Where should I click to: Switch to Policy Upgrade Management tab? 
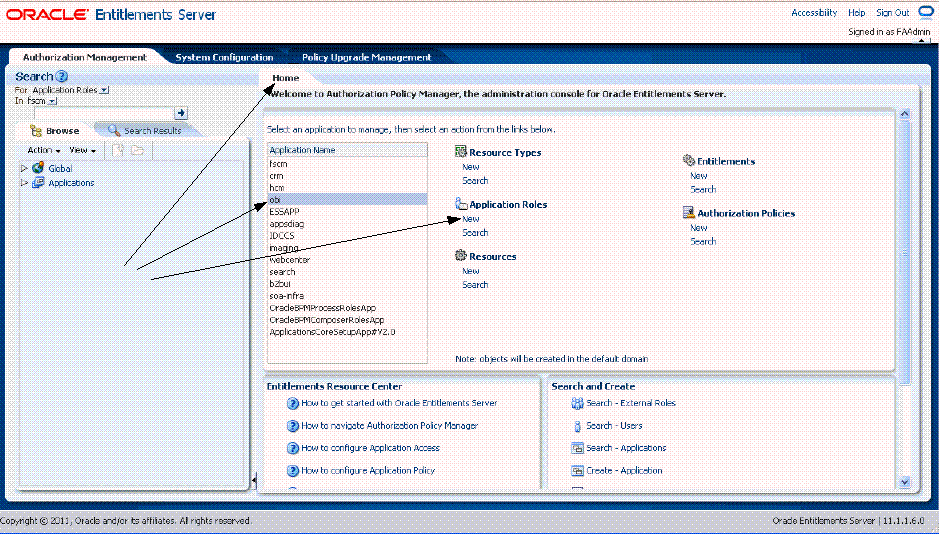click(x=366, y=57)
